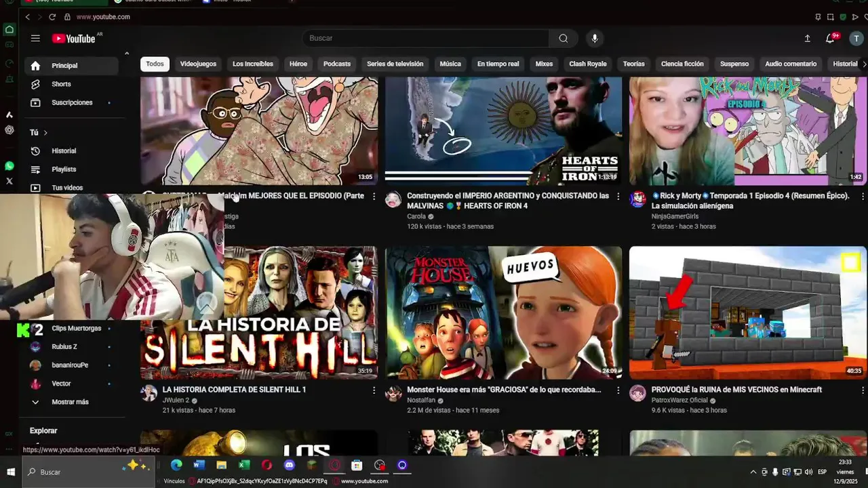This screenshot has height=488, width=868.
Task: Start voice search with microphone icon
Action: (x=595, y=39)
